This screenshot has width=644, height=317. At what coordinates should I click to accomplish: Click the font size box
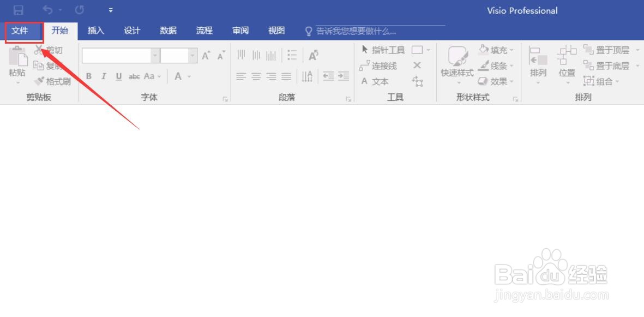(x=174, y=56)
